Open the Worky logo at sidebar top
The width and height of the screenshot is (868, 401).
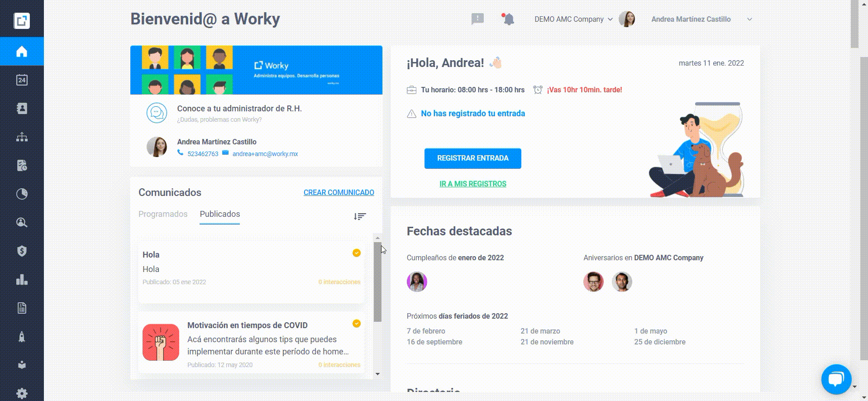pos(22,20)
